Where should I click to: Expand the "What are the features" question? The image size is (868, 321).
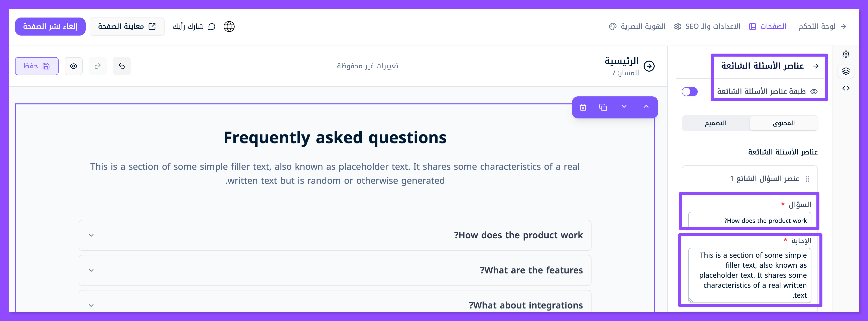click(335, 270)
